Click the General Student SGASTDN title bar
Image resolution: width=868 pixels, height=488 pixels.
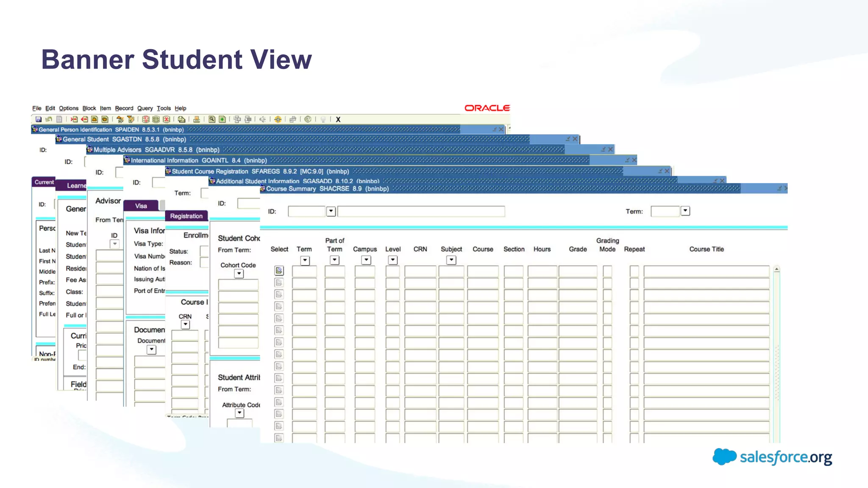pyautogui.click(x=317, y=139)
